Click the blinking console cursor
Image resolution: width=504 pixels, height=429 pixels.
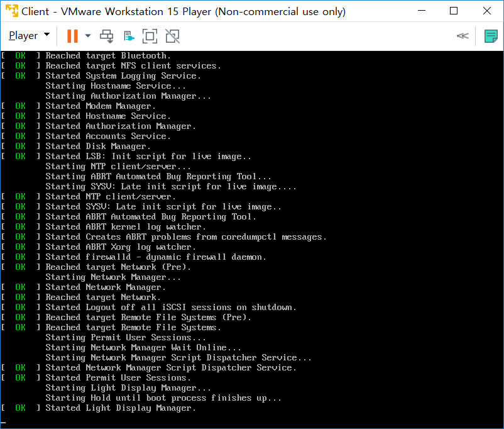3,423
